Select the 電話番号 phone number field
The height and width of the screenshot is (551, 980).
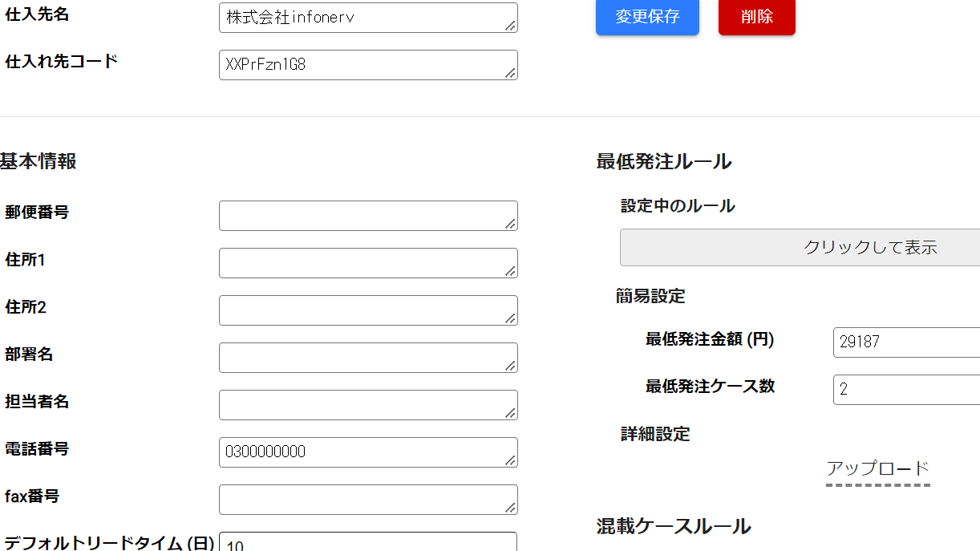tap(368, 452)
